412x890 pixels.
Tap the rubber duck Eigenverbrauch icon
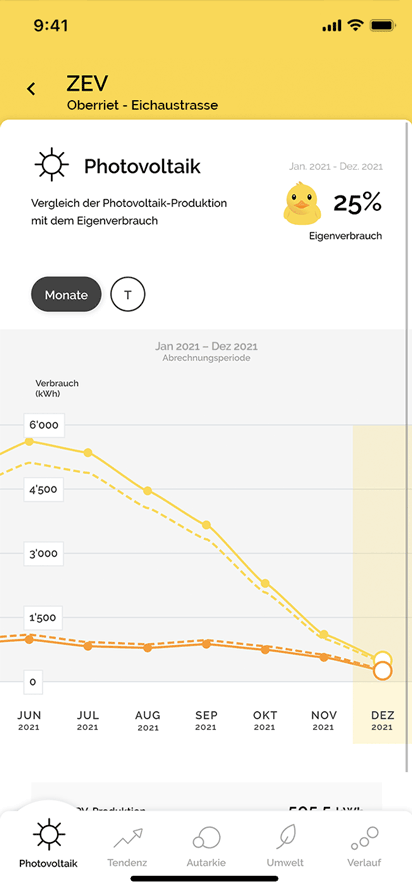(301, 201)
